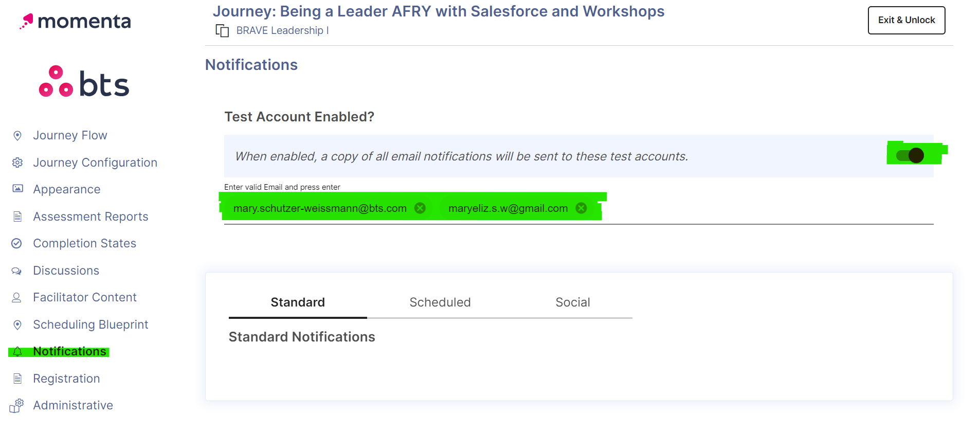
Task: Click the 'When enabled, a copy' description text
Action: point(461,156)
